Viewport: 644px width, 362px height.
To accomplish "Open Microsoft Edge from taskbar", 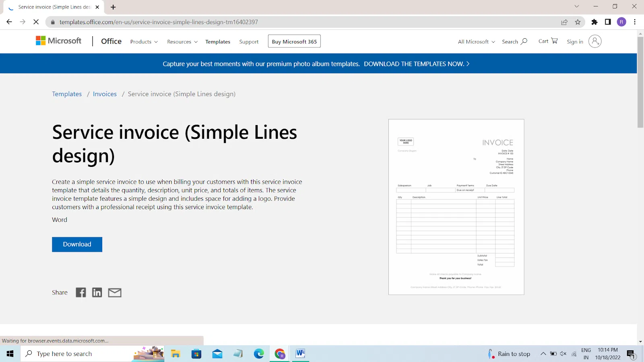I will pos(259,354).
